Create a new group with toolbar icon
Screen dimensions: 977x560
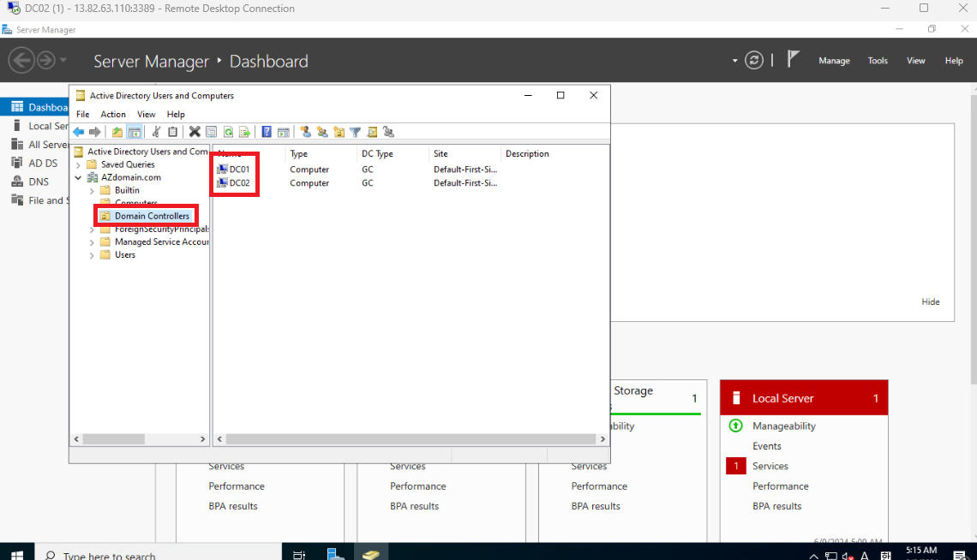point(322,132)
